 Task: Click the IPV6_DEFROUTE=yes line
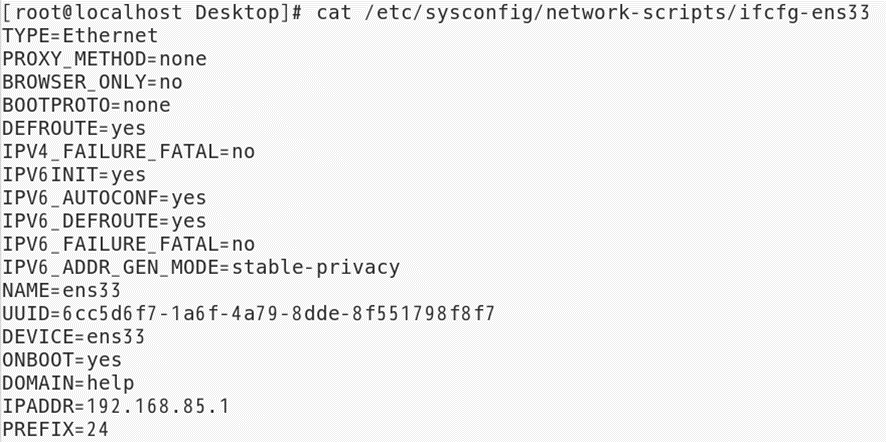click(x=105, y=222)
